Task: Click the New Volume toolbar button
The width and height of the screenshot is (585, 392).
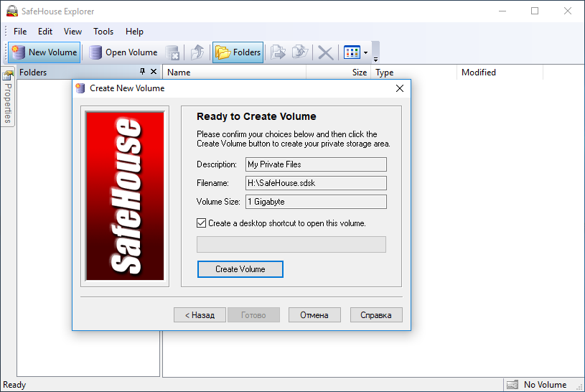Action: point(45,52)
